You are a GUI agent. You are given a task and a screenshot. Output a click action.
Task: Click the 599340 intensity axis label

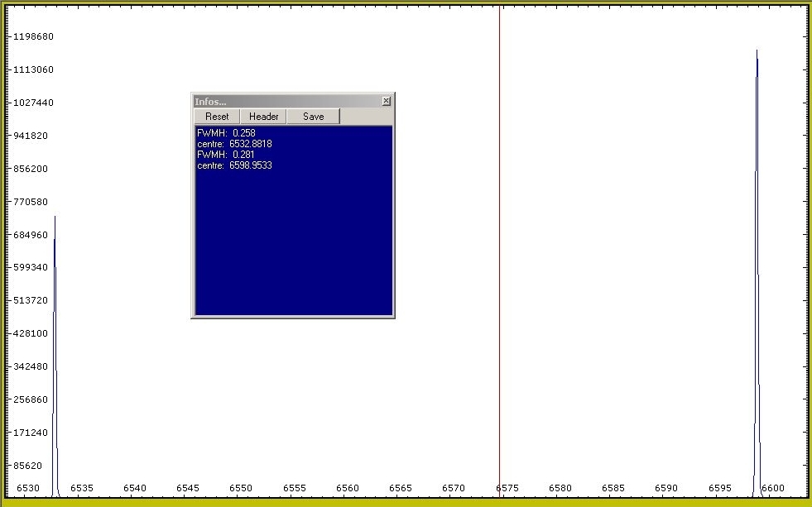click(33, 268)
